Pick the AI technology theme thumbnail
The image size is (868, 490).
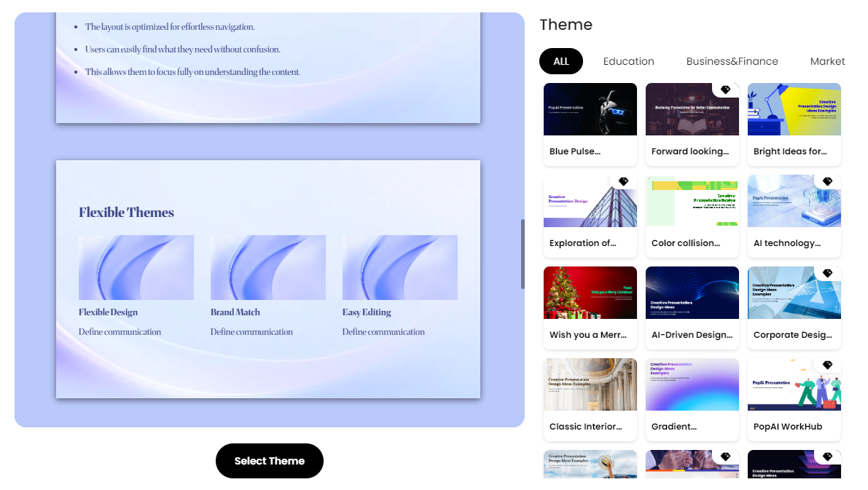click(794, 201)
